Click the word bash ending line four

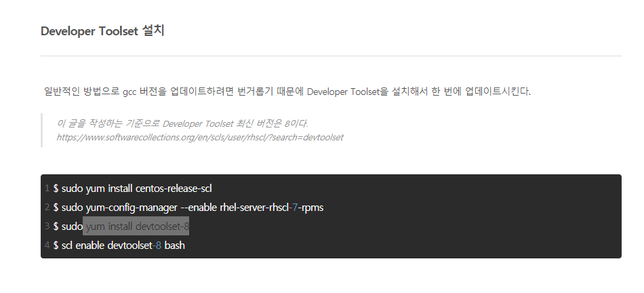point(174,245)
